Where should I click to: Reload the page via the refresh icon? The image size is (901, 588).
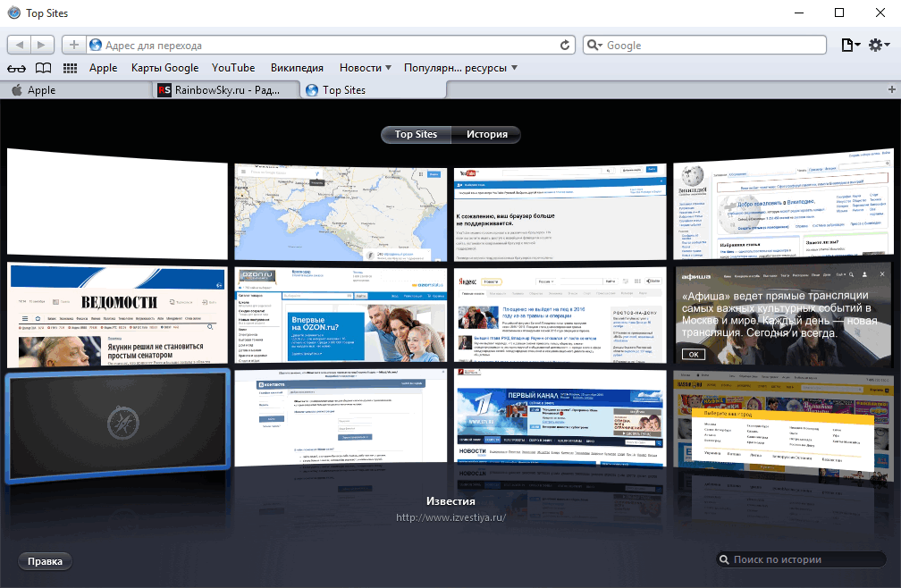point(565,46)
